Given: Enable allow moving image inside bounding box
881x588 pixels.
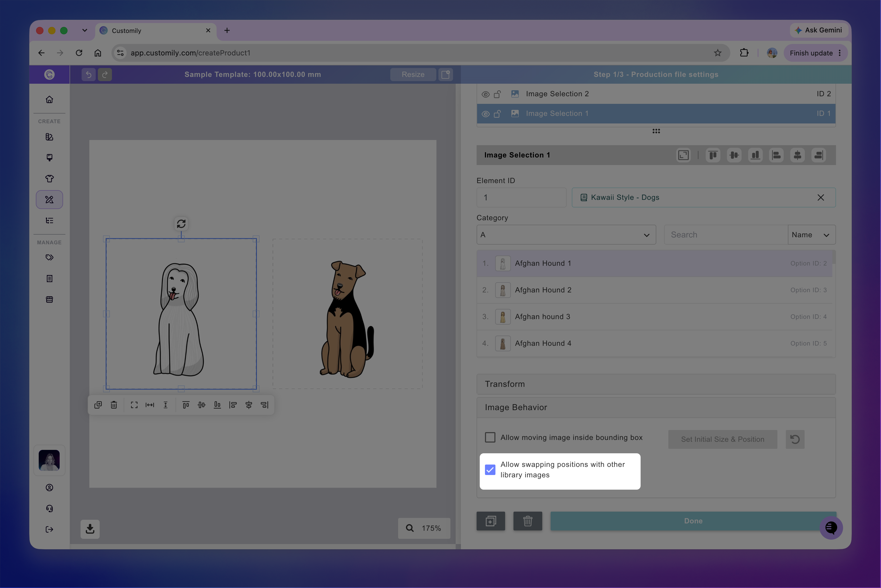Looking at the screenshot, I should 490,438.
